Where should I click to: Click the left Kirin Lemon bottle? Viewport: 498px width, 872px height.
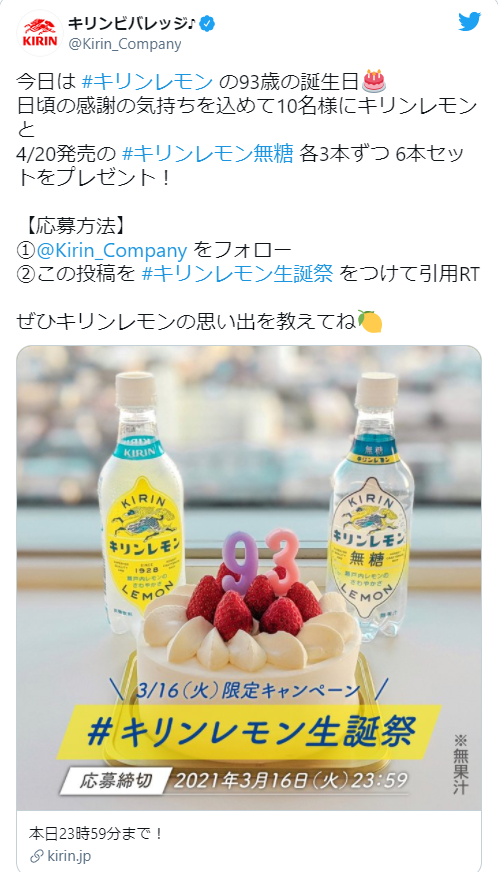point(141,503)
